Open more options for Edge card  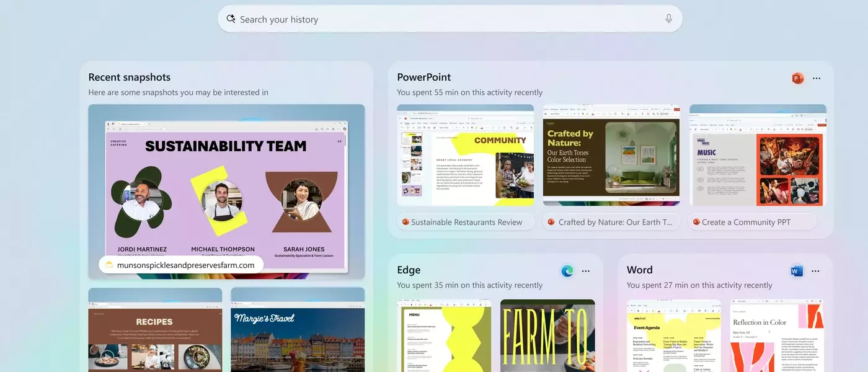click(586, 271)
